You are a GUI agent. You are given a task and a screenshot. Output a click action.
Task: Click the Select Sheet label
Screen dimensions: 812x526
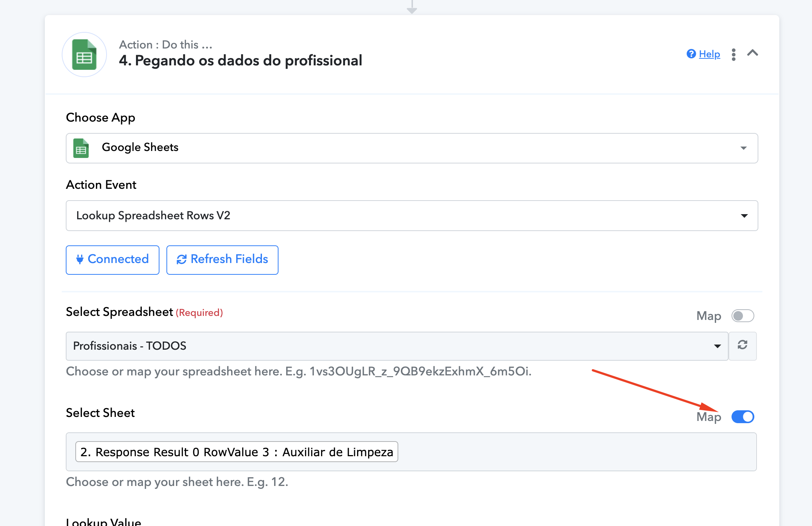point(100,413)
